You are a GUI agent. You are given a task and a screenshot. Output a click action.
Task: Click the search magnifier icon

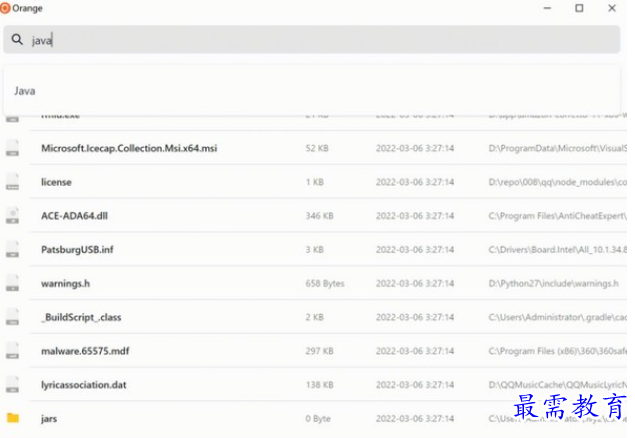(17, 40)
